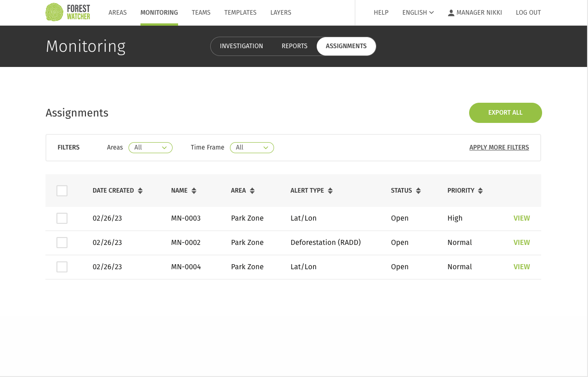Check the box for assignment MN-0003
Screen dimensions: 588x377
[62, 218]
